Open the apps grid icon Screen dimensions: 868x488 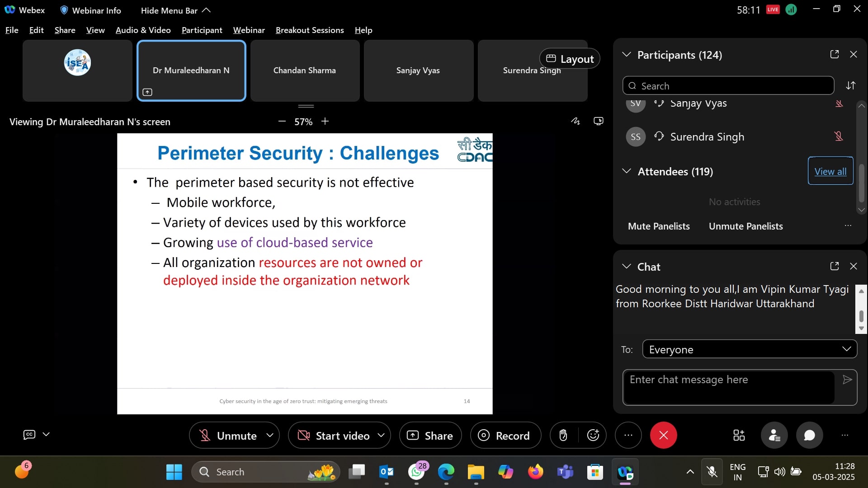click(739, 435)
